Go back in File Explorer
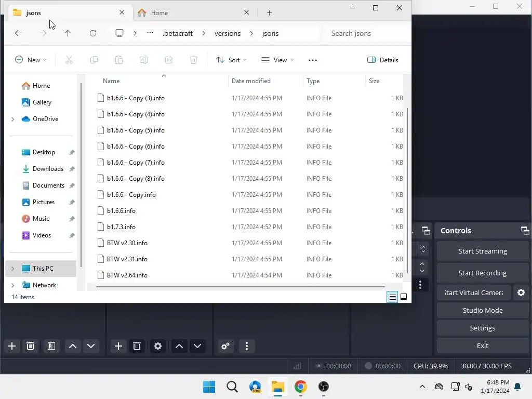 (x=18, y=33)
